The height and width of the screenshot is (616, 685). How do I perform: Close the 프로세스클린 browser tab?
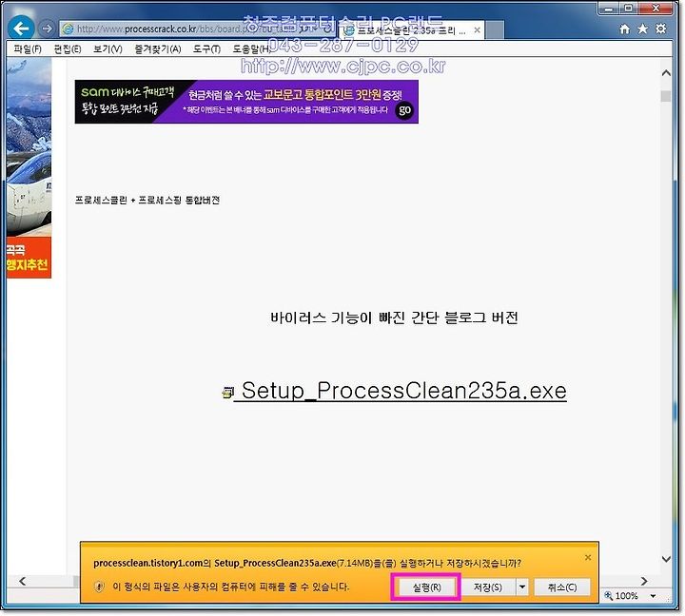coord(477,30)
